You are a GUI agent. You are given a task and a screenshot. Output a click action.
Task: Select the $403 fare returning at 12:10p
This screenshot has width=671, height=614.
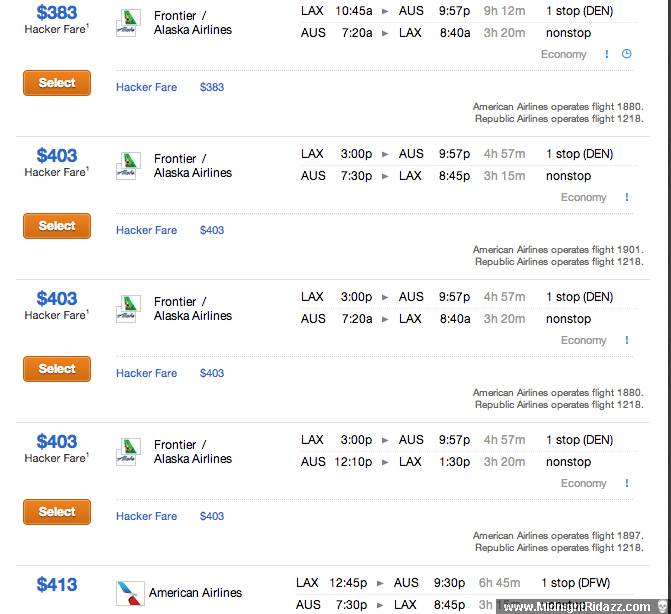pos(57,512)
